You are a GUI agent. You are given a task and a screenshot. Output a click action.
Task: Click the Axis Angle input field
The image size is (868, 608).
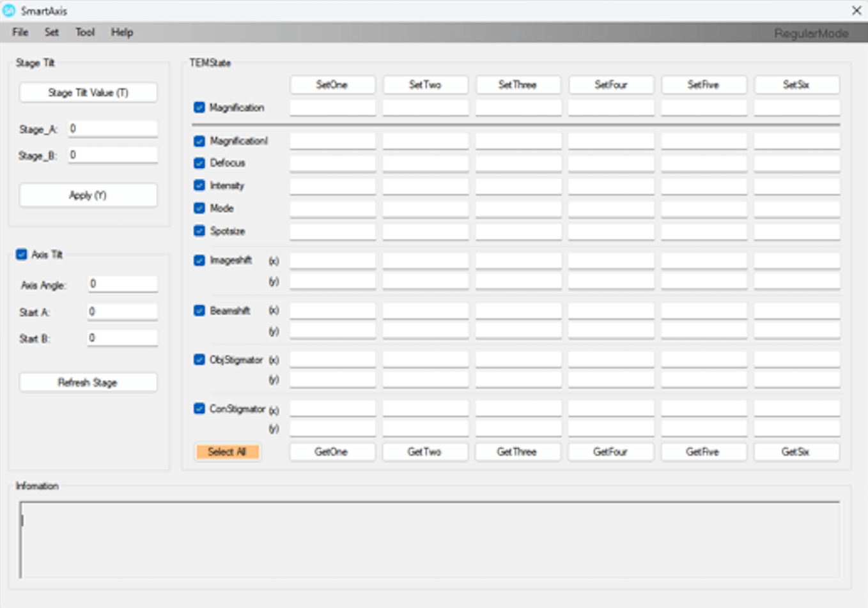tap(122, 284)
